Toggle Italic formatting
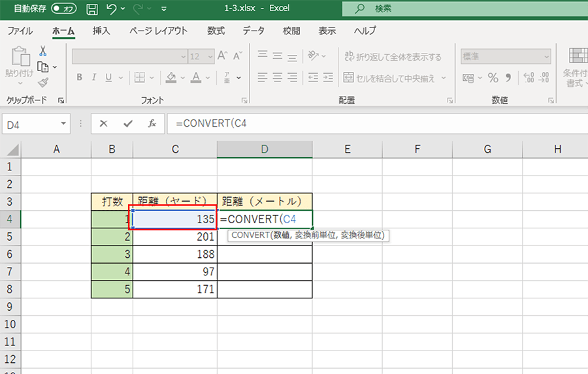 [x=93, y=77]
